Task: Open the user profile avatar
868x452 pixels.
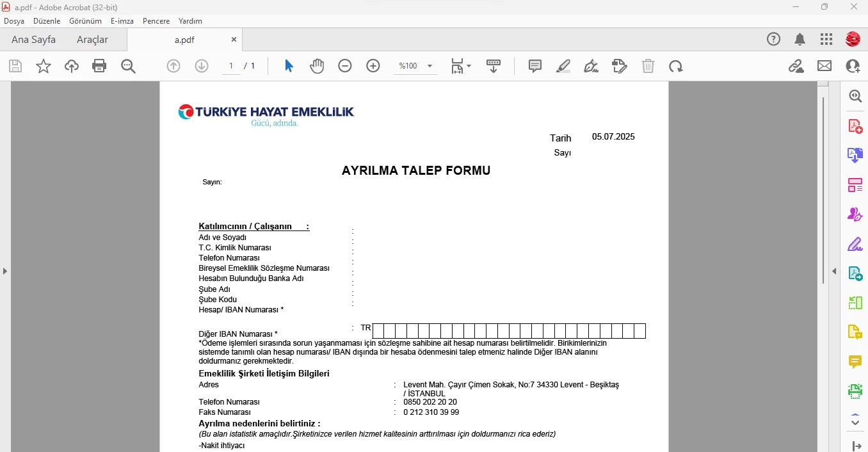Action: pyautogui.click(x=853, y=40)
